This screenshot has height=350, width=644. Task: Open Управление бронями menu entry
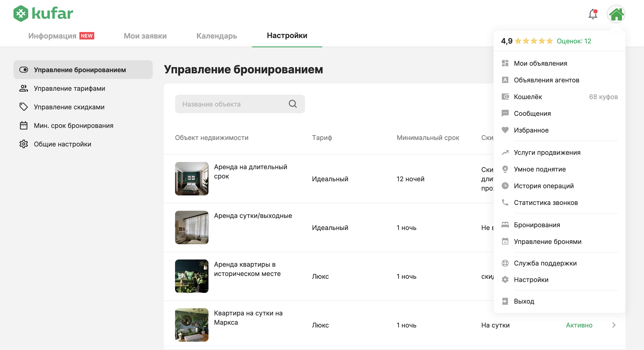tap(559, 242)
